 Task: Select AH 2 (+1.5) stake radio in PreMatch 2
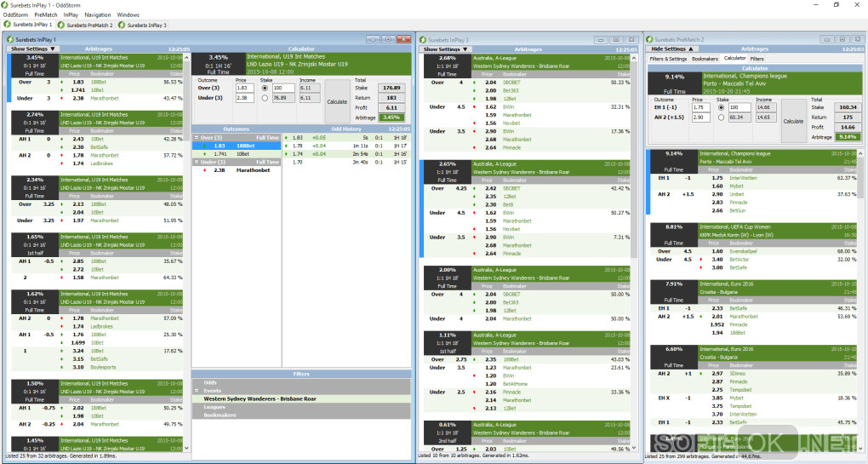(721, 117)
